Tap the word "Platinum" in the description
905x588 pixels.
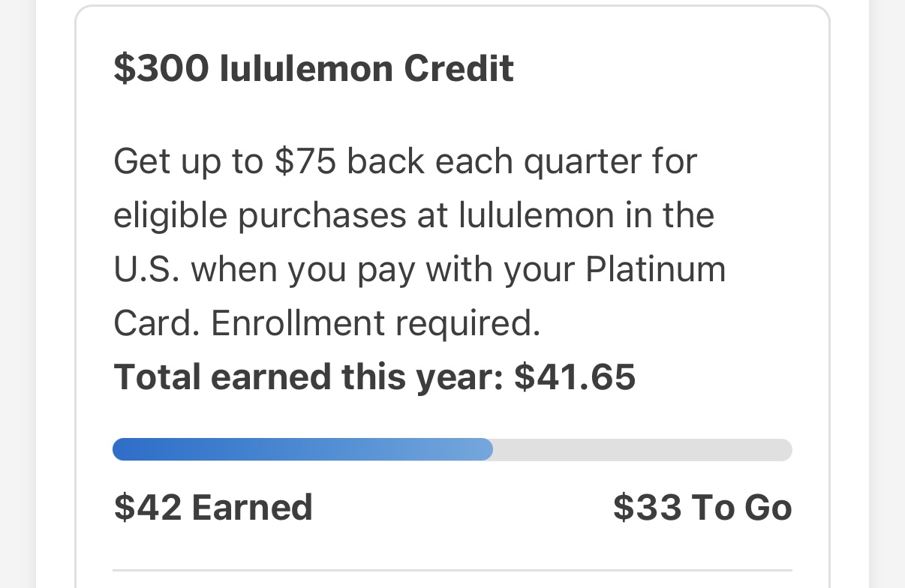tap(655, 269)
